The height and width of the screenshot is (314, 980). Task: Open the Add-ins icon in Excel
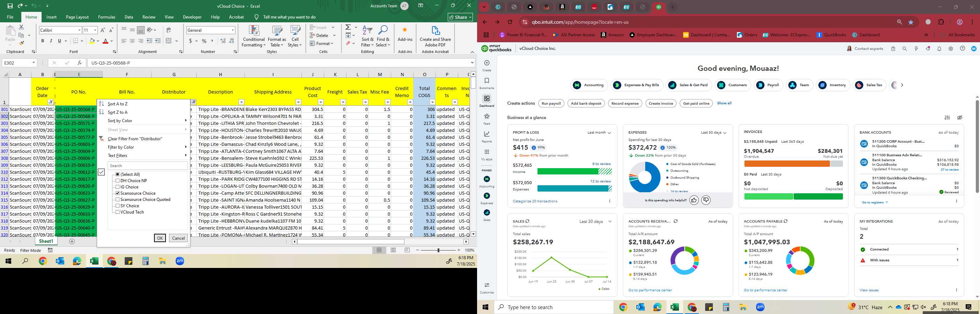[405, 33]
